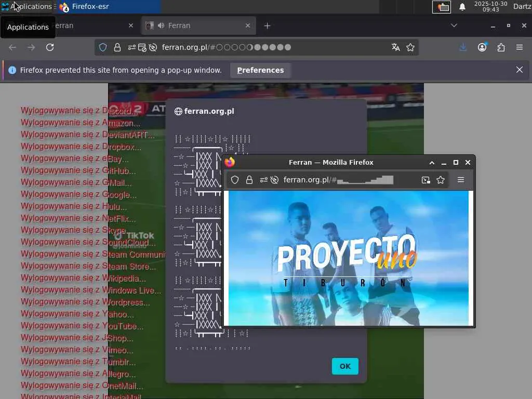
Task: Open a new tab with plus button
Action: (268, 26)
